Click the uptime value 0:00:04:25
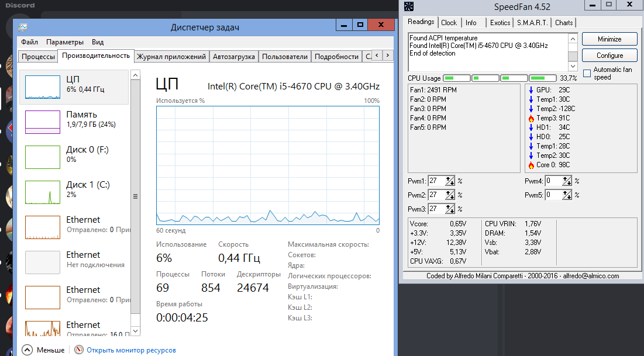644x356 pixels. 182,317
